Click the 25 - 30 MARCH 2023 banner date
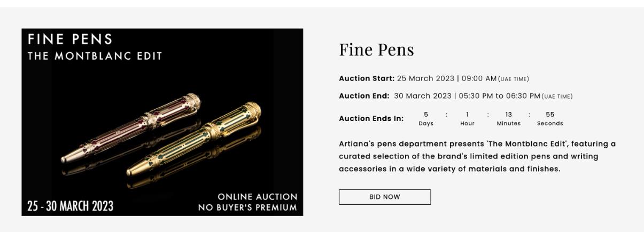The height and width of the screenshot is (232, 644). [70, 206]
